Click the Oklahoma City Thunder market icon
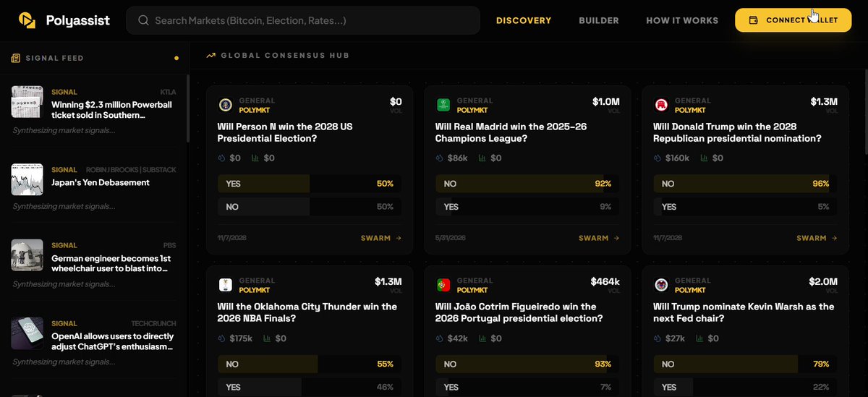This screenshot has width=868, height=397. point(225,285)
